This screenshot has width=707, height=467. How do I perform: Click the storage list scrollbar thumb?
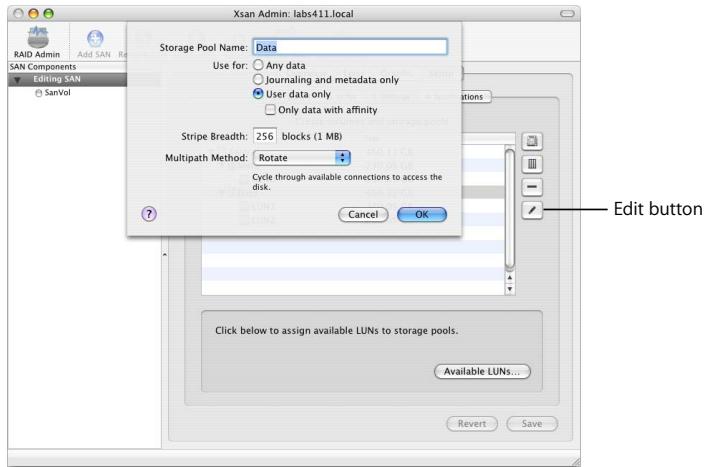pyautogui.click(x=510, y=208)
